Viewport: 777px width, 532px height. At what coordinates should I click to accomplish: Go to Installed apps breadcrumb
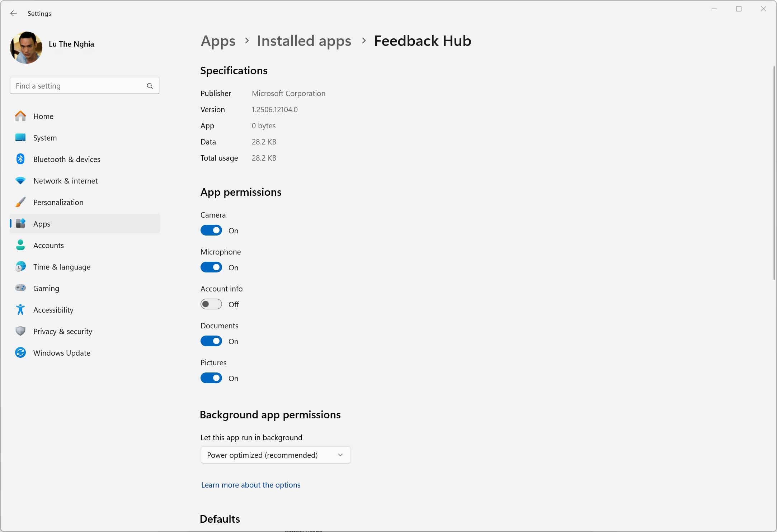[304, 41]
